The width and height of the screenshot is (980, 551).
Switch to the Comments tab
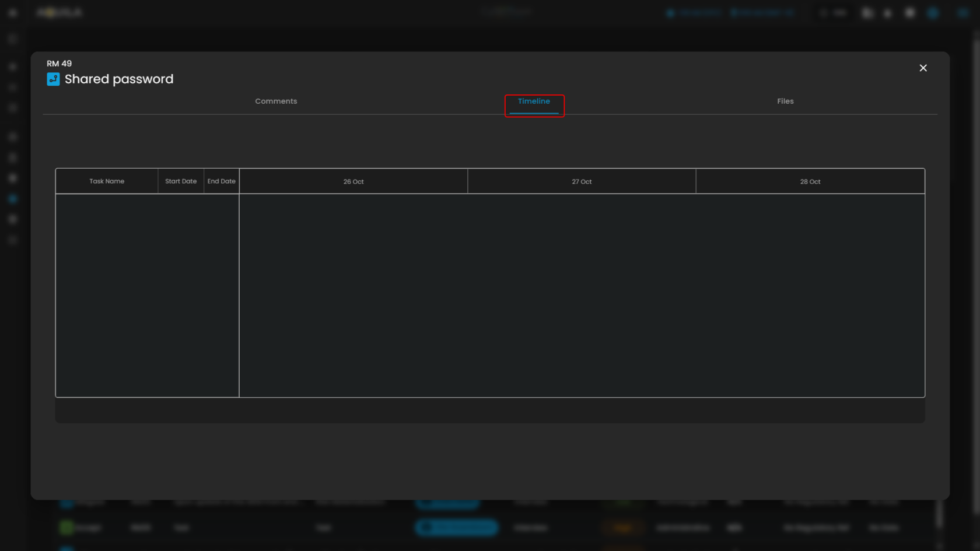(276, 101)
